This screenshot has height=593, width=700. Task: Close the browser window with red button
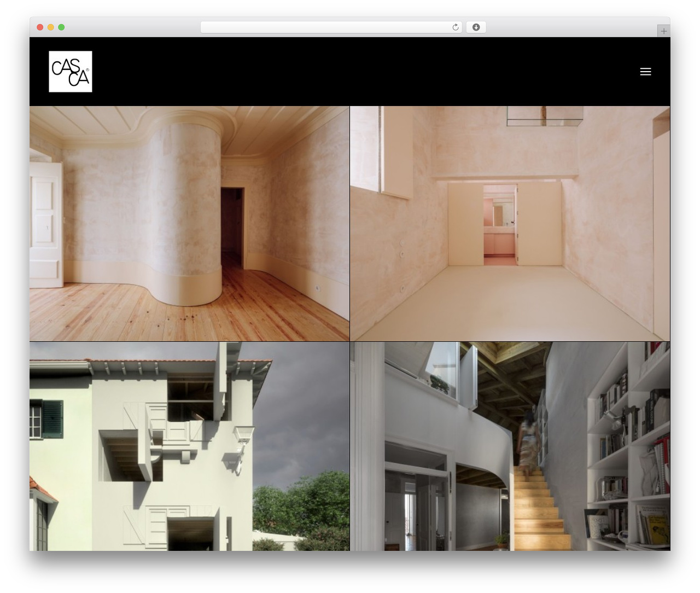pos(40,27)
